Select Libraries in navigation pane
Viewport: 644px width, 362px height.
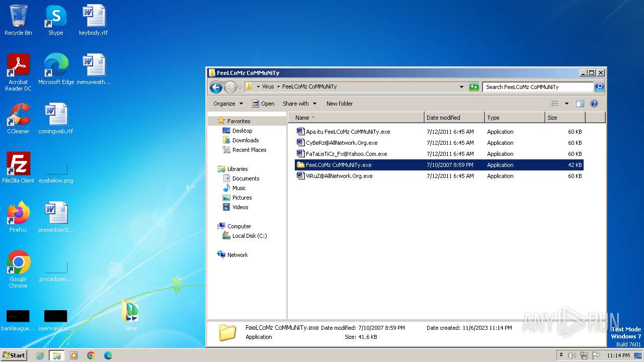pos(237,169)
